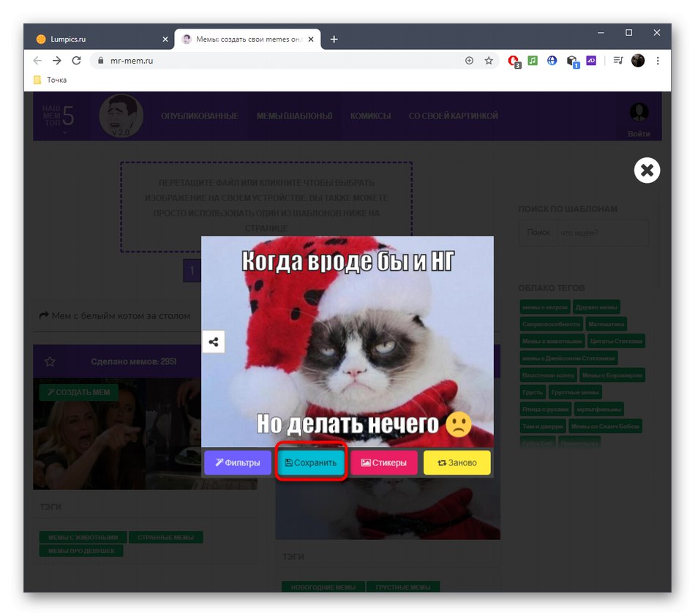Click the site logo face with v.2.0
The width and height of the screenshot is (695, 616).
pos(121,116)
